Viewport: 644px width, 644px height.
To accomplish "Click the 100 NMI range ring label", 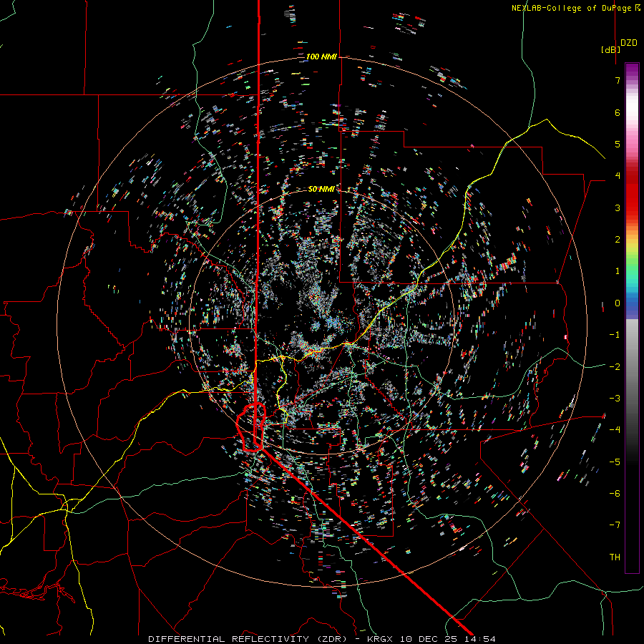I will tap(321, 57).
